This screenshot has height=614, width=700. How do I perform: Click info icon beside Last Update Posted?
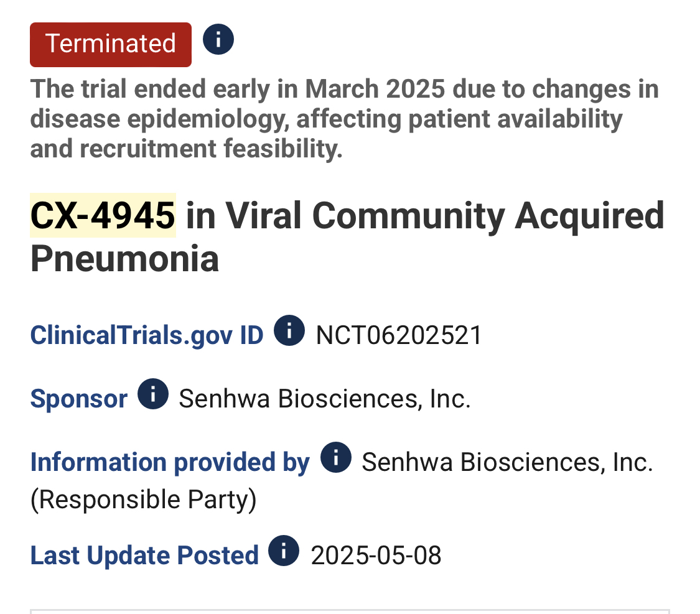point(284,550)
